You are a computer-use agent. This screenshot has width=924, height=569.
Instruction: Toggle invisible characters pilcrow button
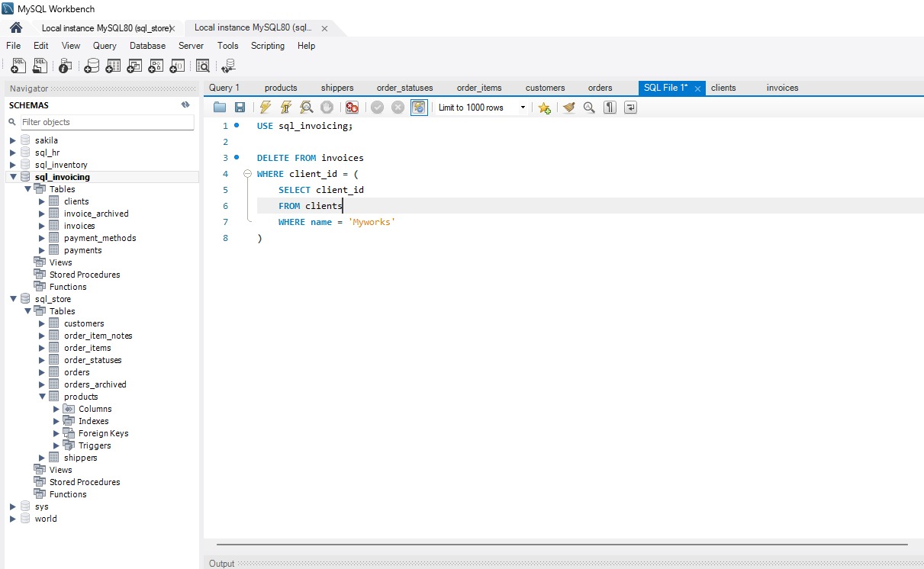(610, 108)
